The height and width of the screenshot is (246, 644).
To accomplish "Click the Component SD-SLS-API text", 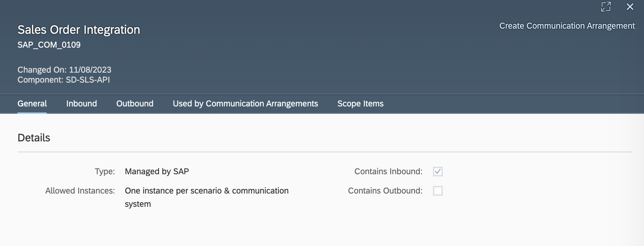I will point(88,80).
